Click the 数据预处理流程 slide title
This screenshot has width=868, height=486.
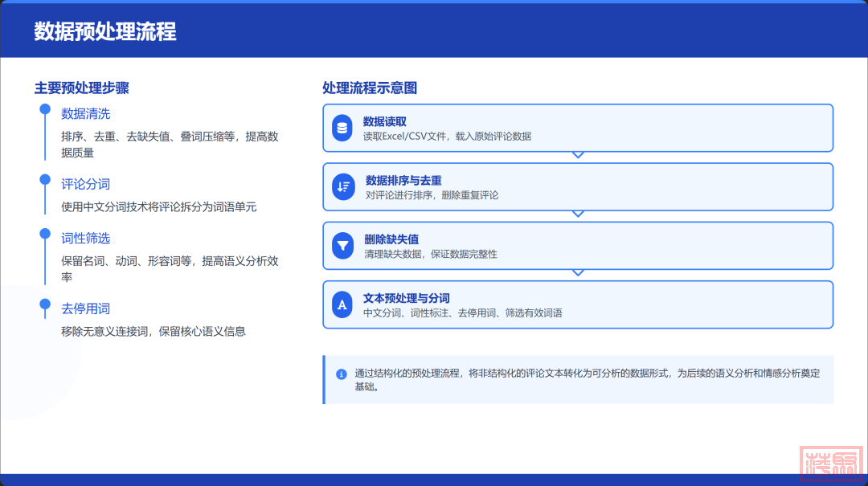tap(105, 31)
